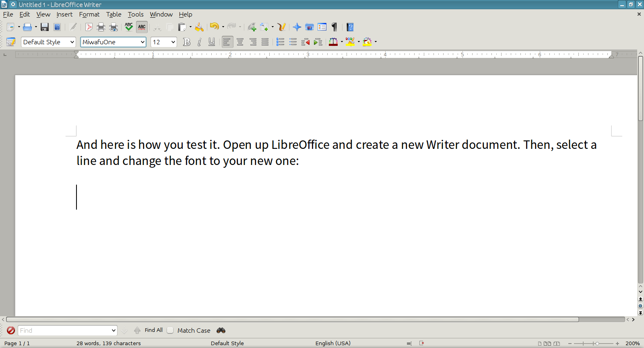Turn on bulleted list

point(293,42)
